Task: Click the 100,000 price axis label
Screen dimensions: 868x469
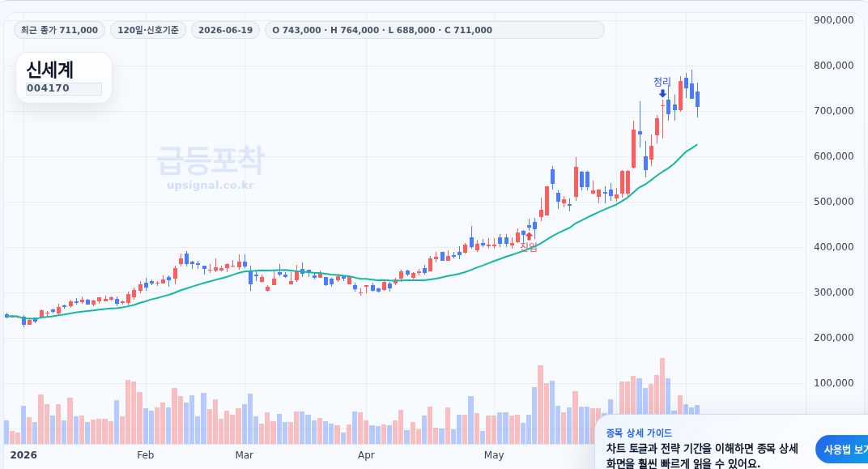Action: pos(834,383)
